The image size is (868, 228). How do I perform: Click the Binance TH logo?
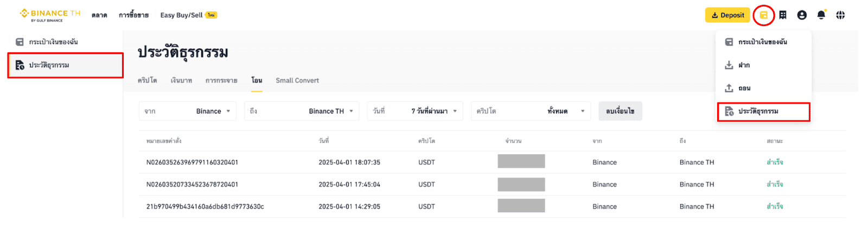[49, 15]
